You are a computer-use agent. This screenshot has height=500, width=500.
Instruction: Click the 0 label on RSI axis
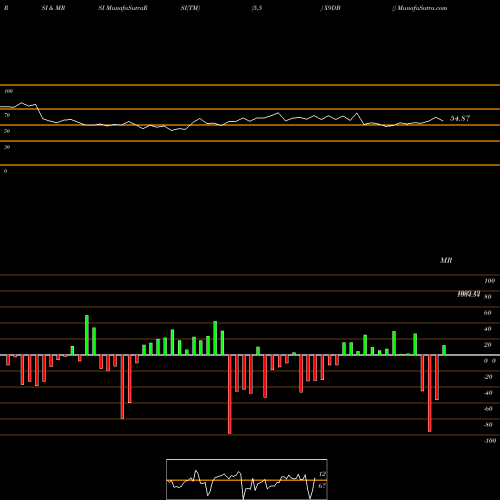tap(5, 171)
